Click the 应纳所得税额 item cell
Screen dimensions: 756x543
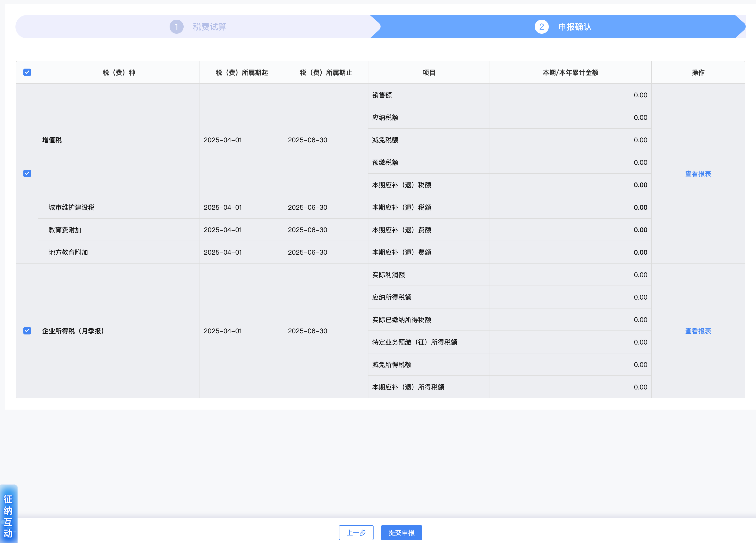pos(429,297)
